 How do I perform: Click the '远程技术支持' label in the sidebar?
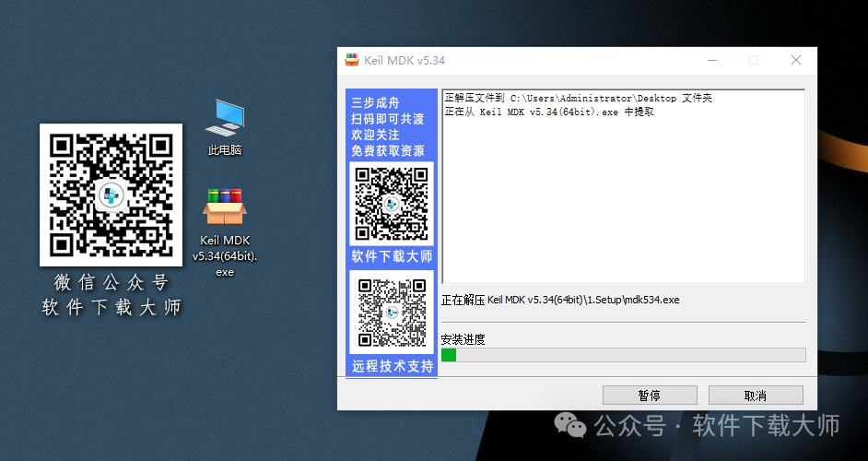392,366
